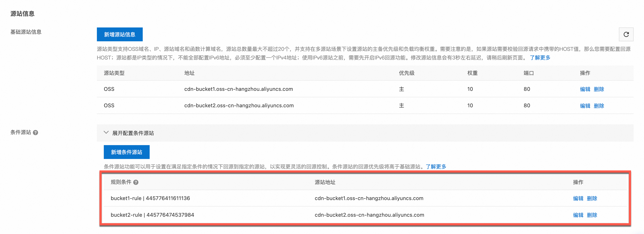The image size is (644, 234).
Task: Collapse the 展开配置条件源站 chevron
Action: (x=106, y=133)
